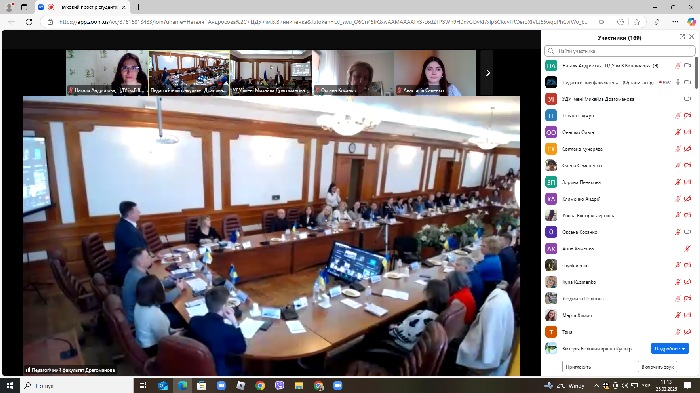Viewport: 700px width, 393px height.
Task: Add page to favorites star icon
Action: coord(638,22)
